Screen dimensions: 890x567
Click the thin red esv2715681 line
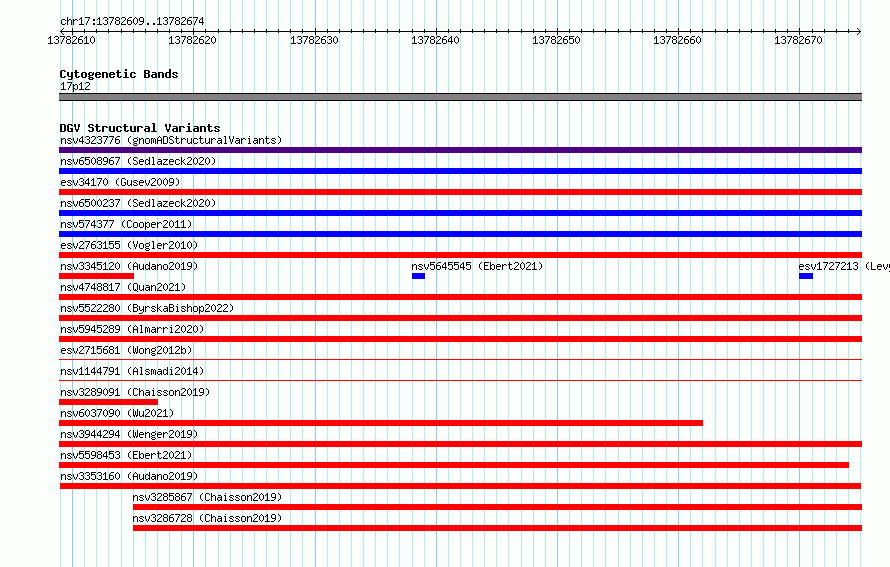460,359
